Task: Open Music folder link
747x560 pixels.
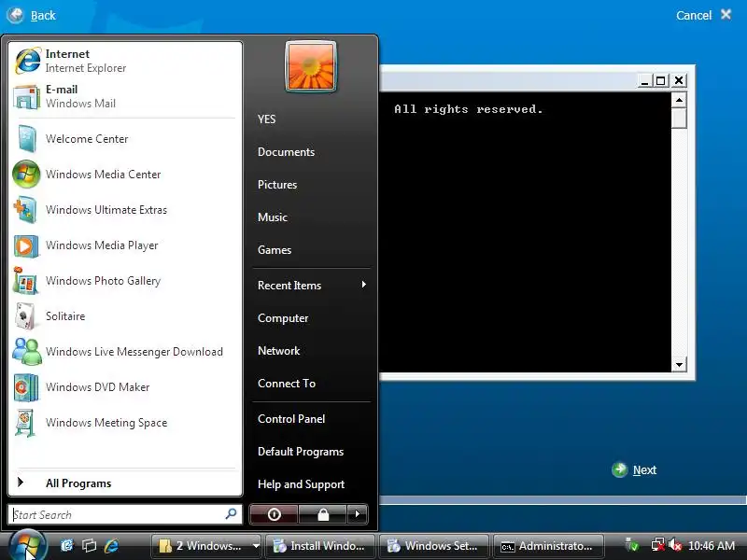Action: coord(273,217)
